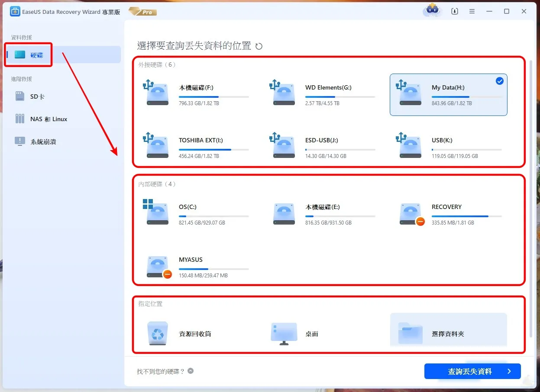This screenshot has height=392, width=540.
Task: Click the USB(K:) drive icon
Action: click(x=409, y=145)
